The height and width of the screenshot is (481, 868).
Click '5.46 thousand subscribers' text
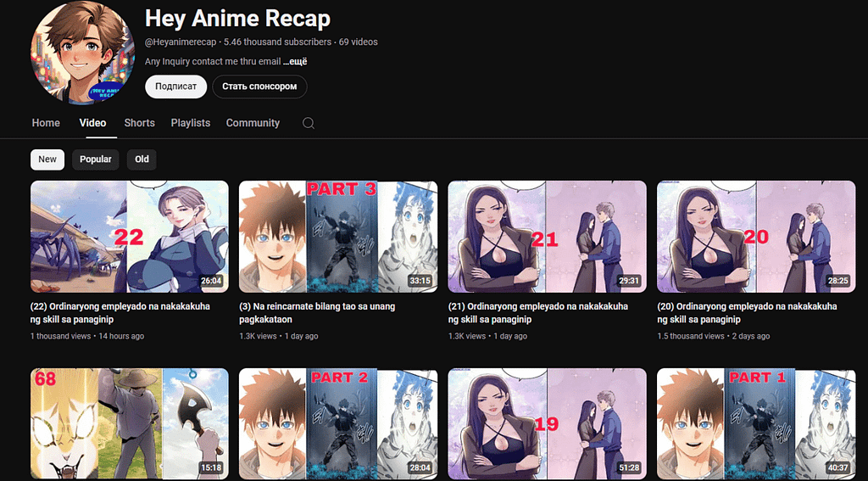coord(277,42)
